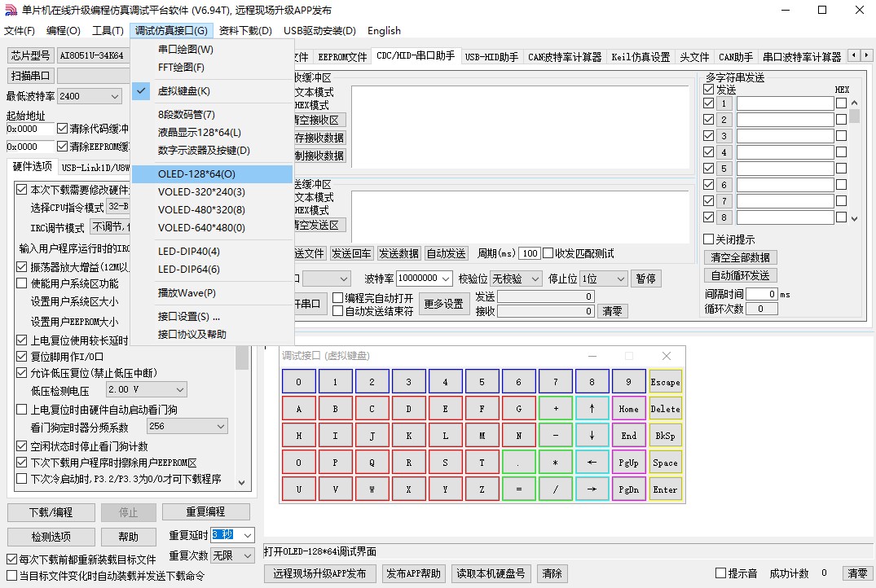The image size is (876, 588).
Task: Select 串口绘图(W) menu entry
Action: 213,49
